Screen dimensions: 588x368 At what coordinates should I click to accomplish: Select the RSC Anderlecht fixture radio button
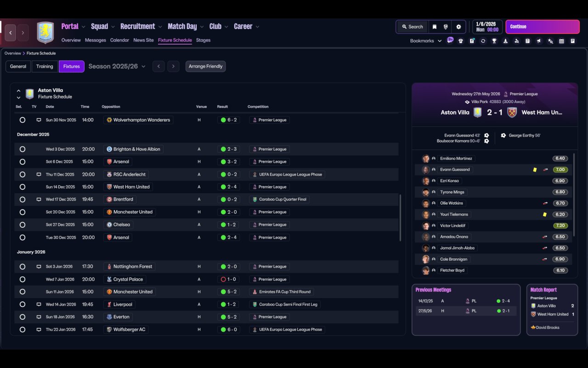click(x=23, y=174)
